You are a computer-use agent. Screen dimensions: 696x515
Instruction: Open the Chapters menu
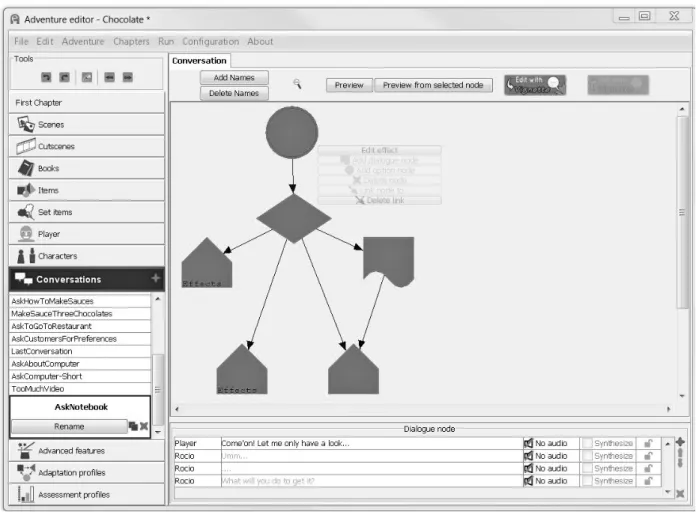coord(131,41)
